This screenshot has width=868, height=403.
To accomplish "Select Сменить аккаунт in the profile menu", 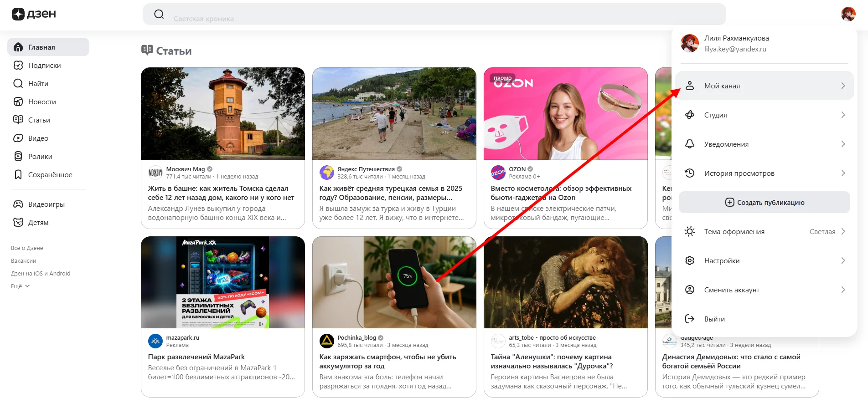I will coord(765,290).
